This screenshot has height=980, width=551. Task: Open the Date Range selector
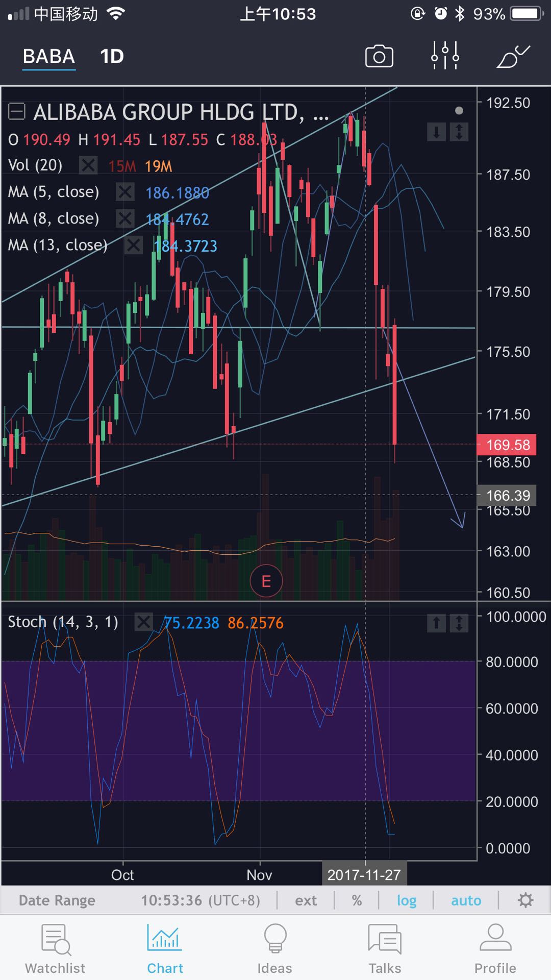[x=57, y=900]
